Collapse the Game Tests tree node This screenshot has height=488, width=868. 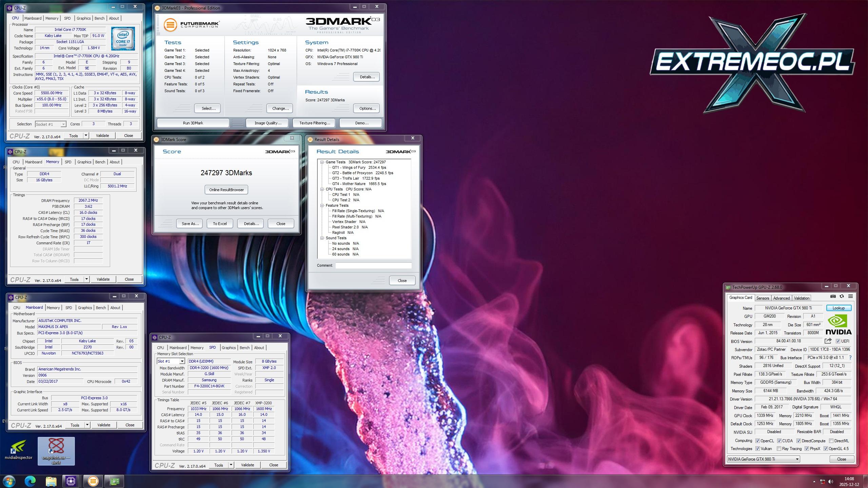tap(322, 162)
